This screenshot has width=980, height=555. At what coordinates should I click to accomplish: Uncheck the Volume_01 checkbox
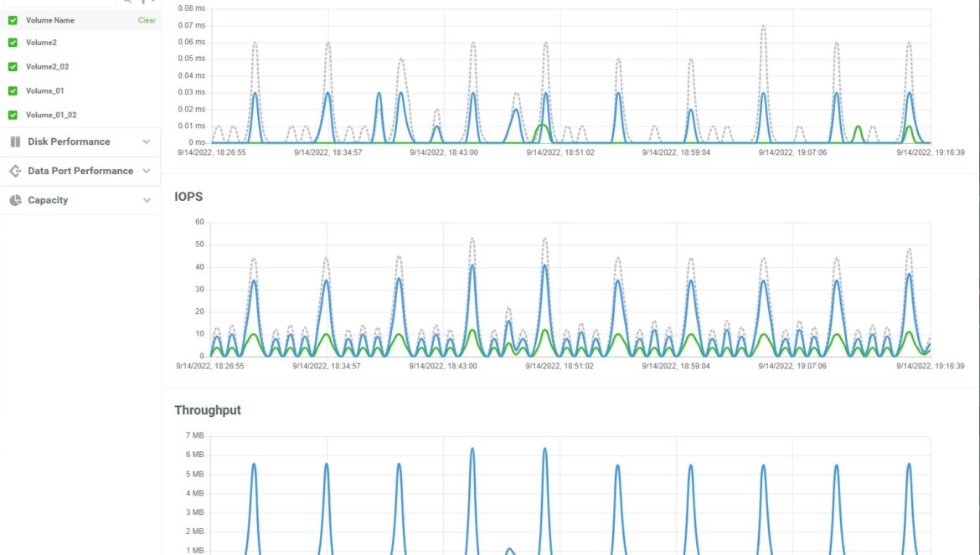[x=13, y=91]
